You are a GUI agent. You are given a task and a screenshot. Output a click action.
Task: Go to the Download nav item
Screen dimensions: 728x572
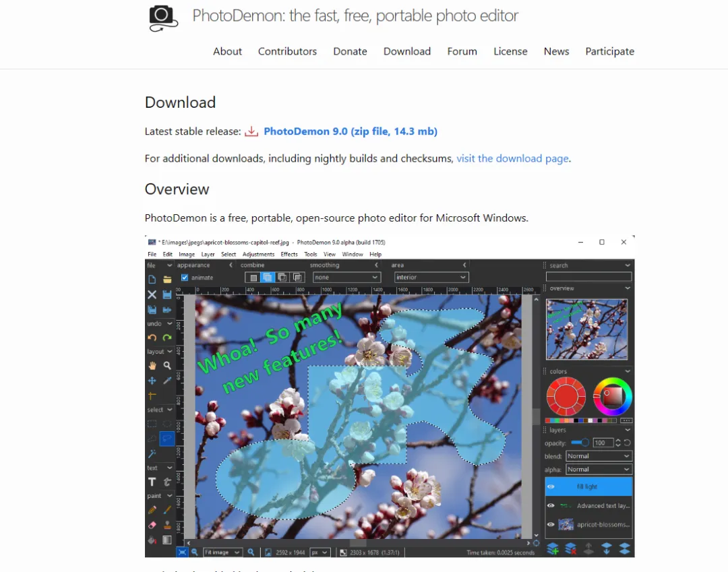click(x=407, y=51)
